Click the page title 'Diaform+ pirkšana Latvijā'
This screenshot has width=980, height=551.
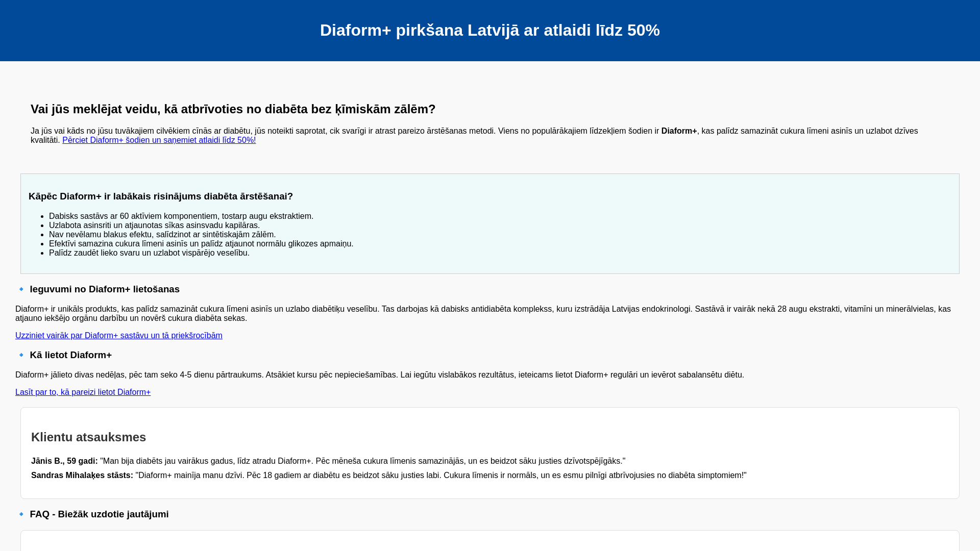(x=490, y=30)
